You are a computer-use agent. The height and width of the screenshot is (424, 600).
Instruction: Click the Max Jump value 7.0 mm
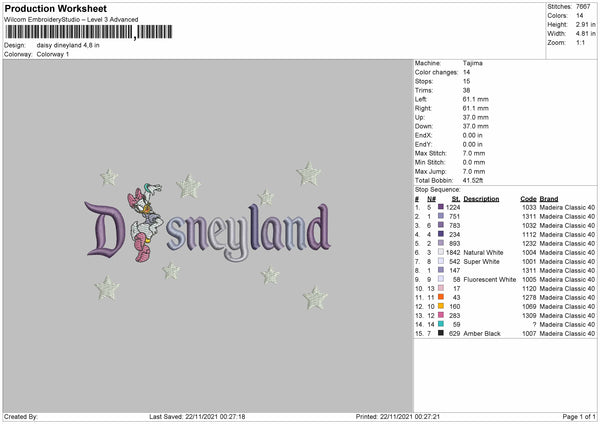coord(474,171)
